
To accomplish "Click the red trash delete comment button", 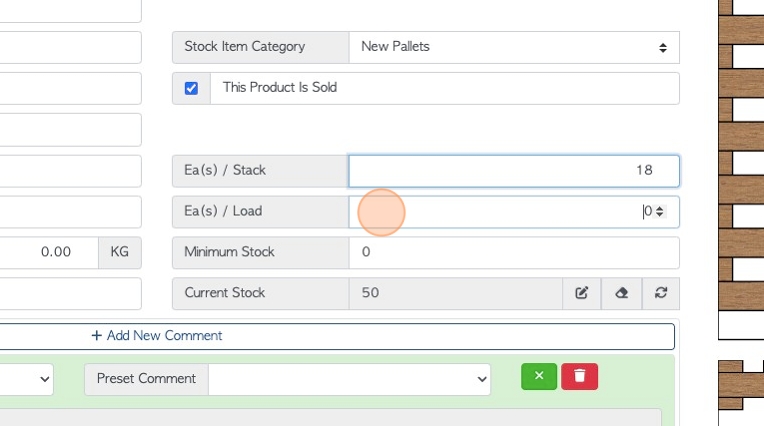I will click(x=579, y=376).
